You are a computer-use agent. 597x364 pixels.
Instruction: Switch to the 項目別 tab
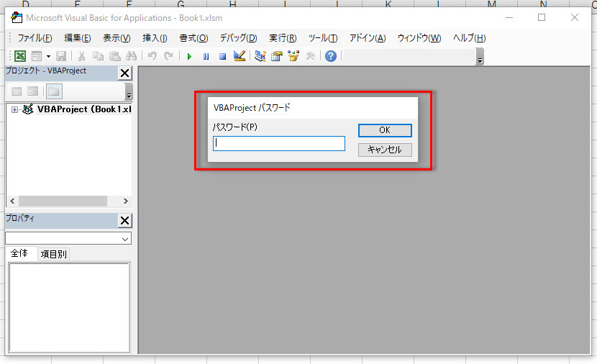[x=54, y=254]
